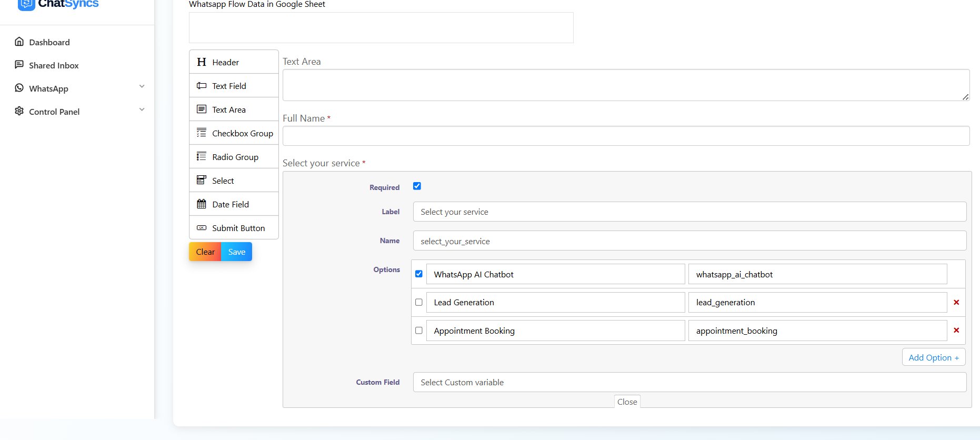Open Dashboard via its home icon
The width and height of the screenshot is (980, 440).
[x=19, y=42]
